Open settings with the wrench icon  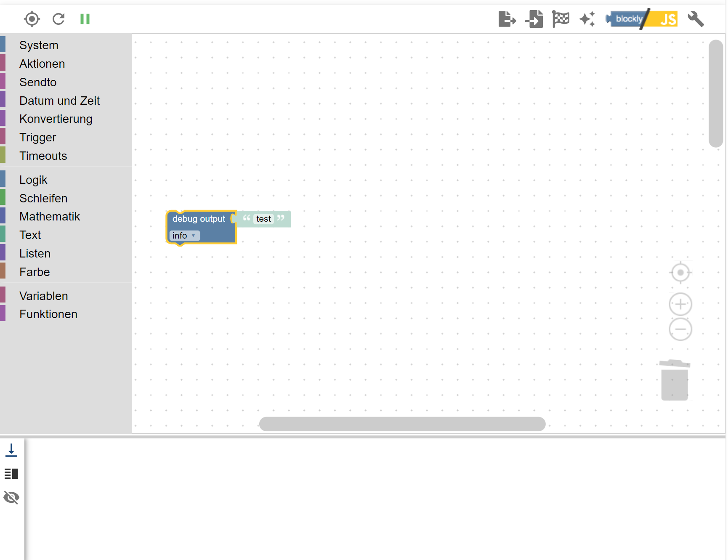point(696,19)
